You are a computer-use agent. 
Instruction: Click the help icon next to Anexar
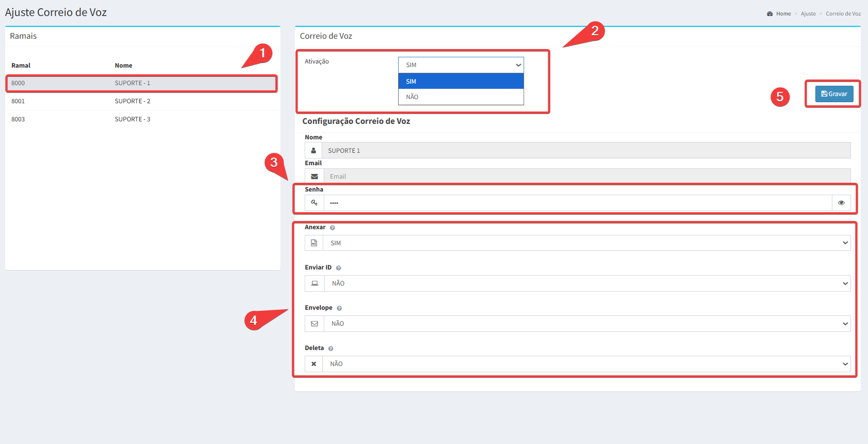[333, 228]
